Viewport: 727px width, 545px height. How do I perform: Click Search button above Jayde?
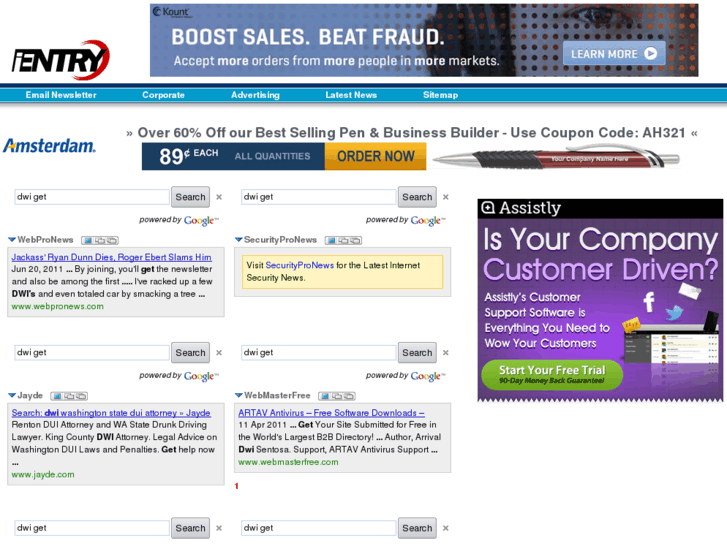click(x=190, y=353)
